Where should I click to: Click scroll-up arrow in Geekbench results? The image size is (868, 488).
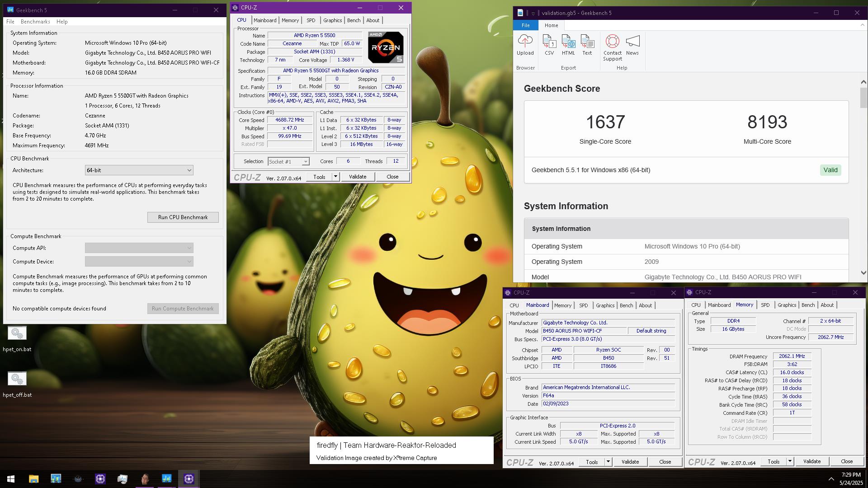click(x=863, y=82)
